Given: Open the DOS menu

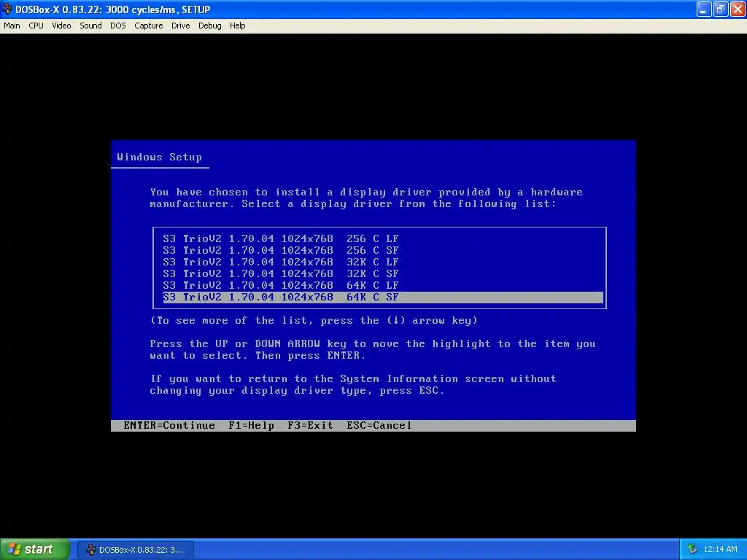Looking at the screenshot, I should tap(118, 26).
